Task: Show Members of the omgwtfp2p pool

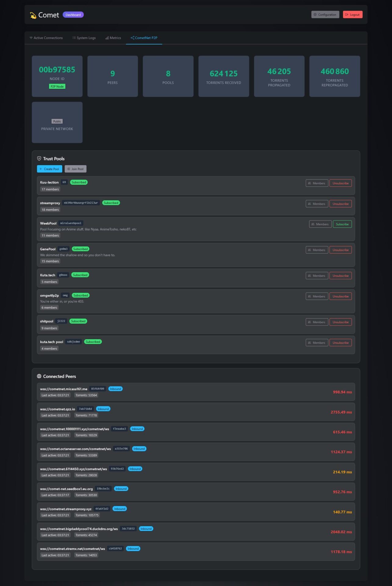Action: [317, 296]
